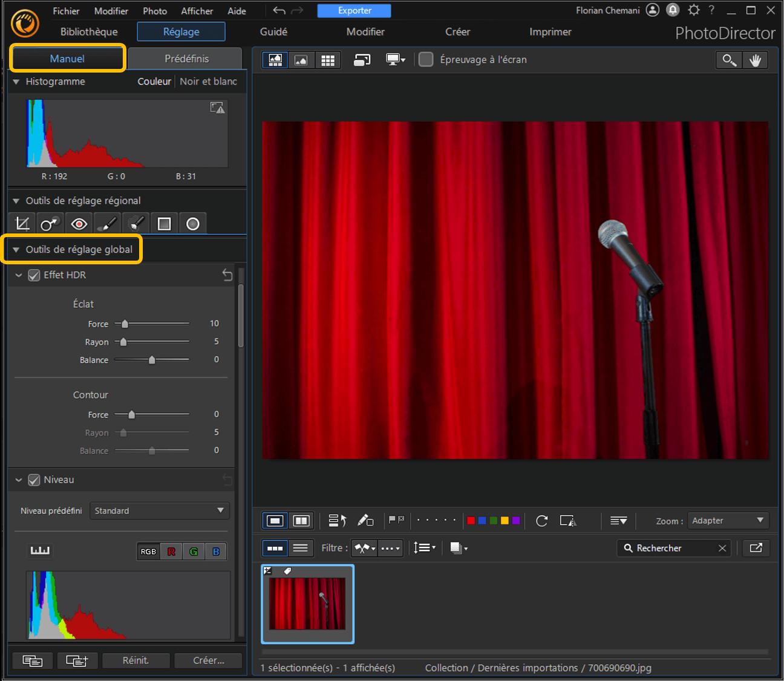Rotate the photo with rotate icon

(x=541, y=521)
